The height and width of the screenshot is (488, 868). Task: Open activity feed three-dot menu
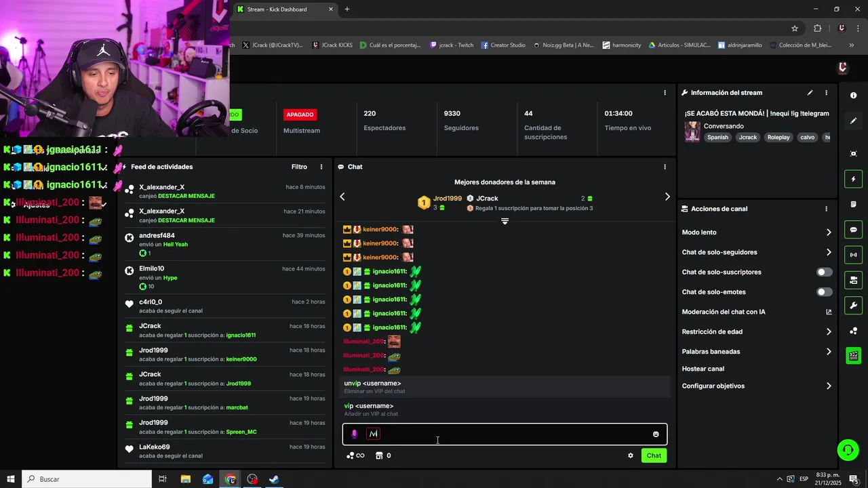[x=321, y=167]
